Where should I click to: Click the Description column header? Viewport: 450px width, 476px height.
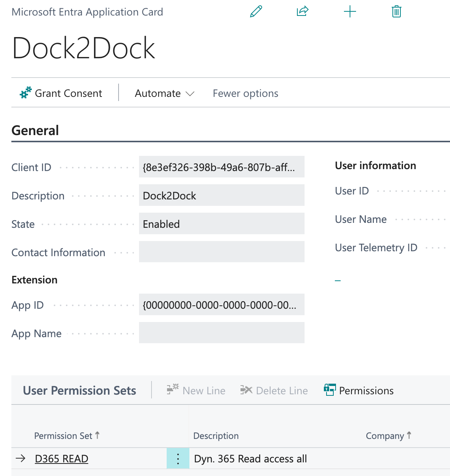pos(216,436)
